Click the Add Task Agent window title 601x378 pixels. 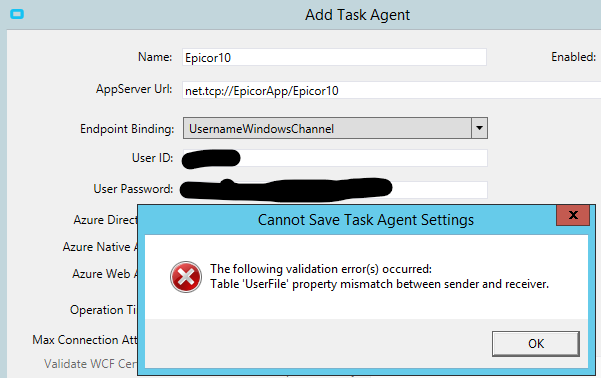(x=357, y=15)
